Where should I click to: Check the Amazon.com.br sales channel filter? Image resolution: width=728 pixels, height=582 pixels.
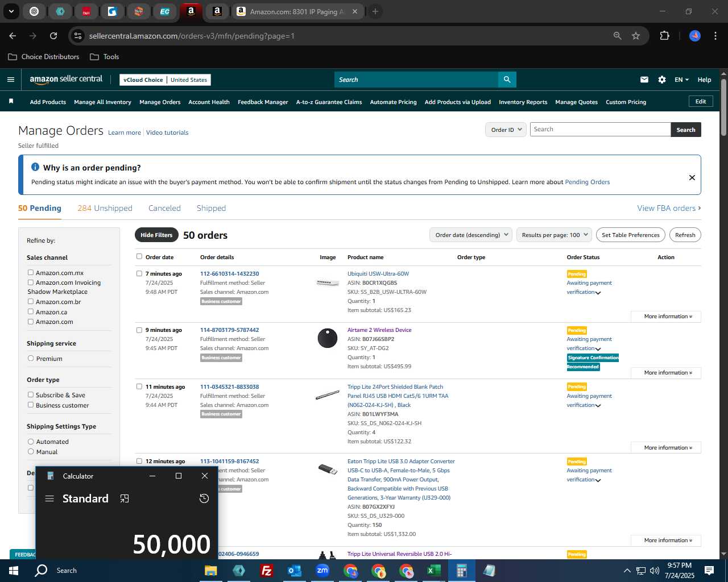pos(31,302)
